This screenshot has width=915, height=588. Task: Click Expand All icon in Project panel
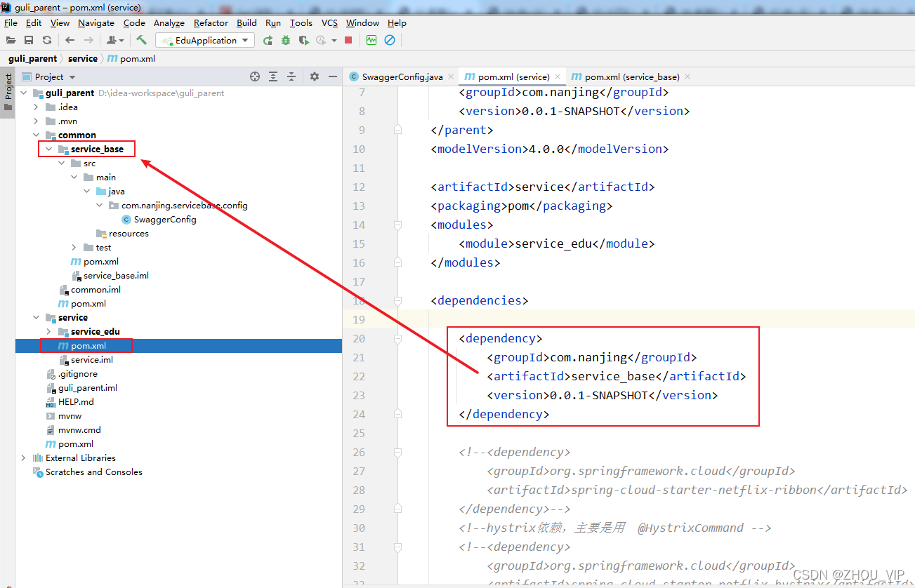pos(273,76)
